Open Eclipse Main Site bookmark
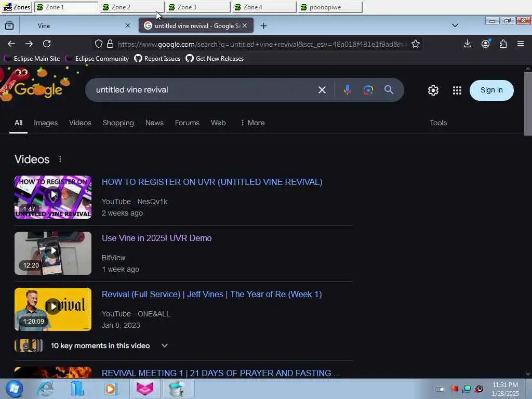Image resolution: width=532 pixels, height=399 pixels. (32, 59)
